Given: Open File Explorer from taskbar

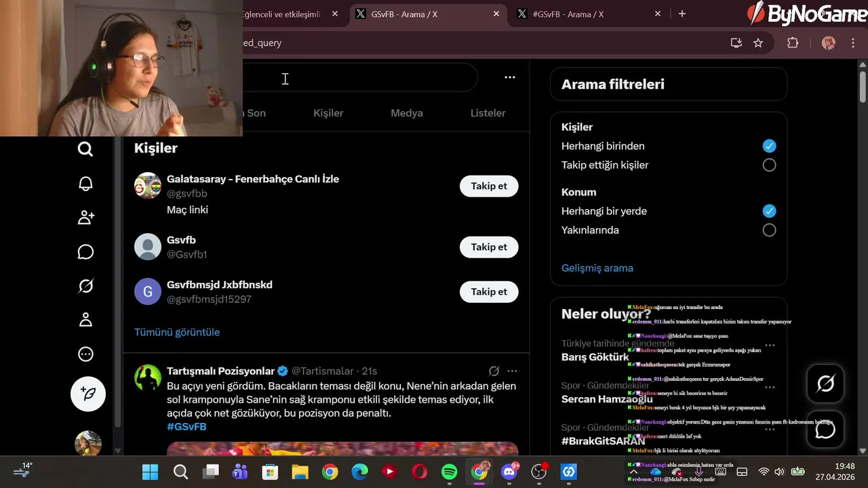Looking at the screenshot, I should pyautogui.click(x=300, y=472).
